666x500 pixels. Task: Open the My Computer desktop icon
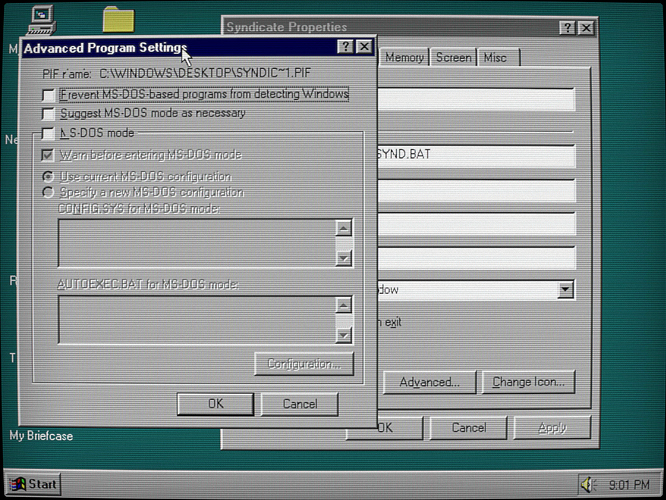[x=42, y=17]
